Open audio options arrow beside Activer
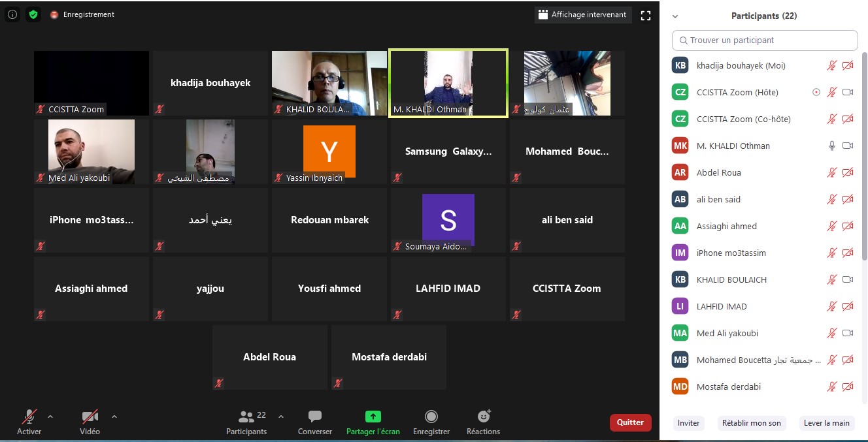 coord(50,416)
